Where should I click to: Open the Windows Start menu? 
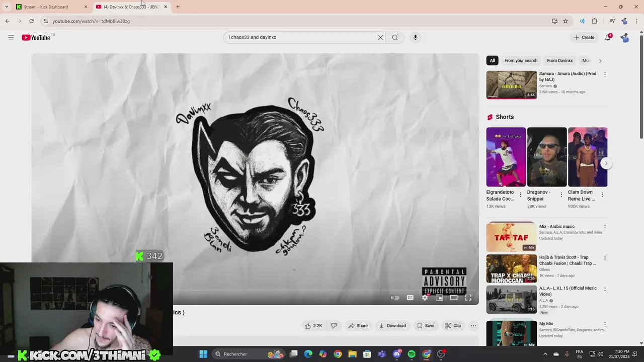pyautogui.click(x=203, y=354)
